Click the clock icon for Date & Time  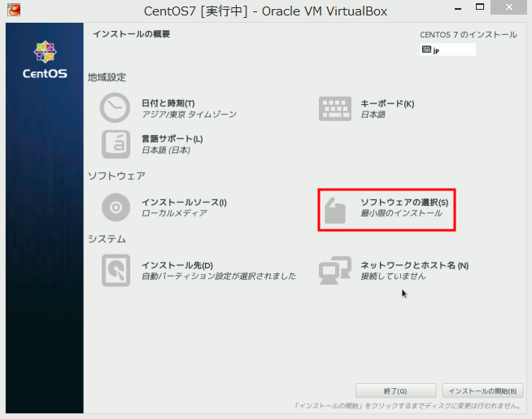(116, 108)
